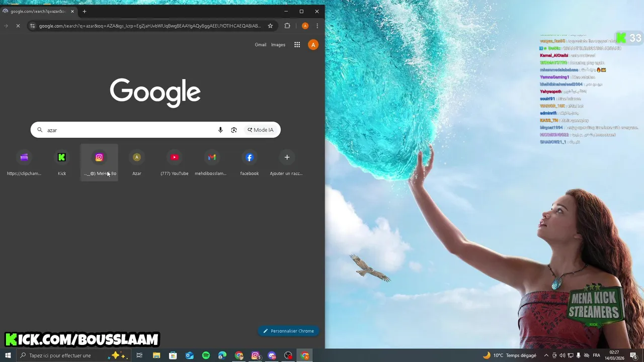Screen dimensions: 644x362
Task: Open Images link
Action: [278, 45]
